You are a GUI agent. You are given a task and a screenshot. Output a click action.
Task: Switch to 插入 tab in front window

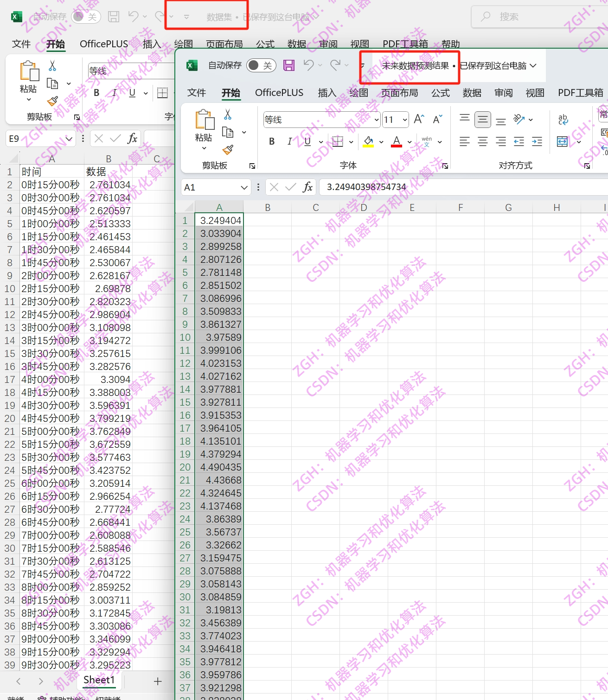[x=327, y=93]
